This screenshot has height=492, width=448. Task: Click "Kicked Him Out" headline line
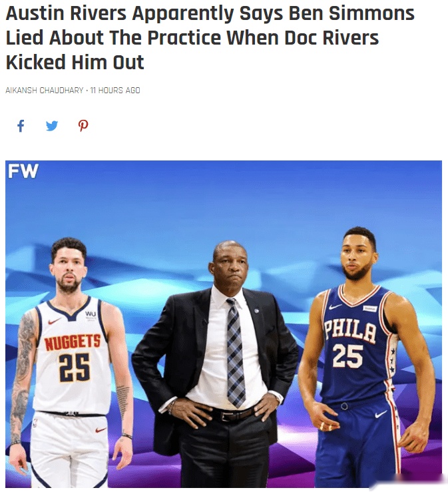75,62
